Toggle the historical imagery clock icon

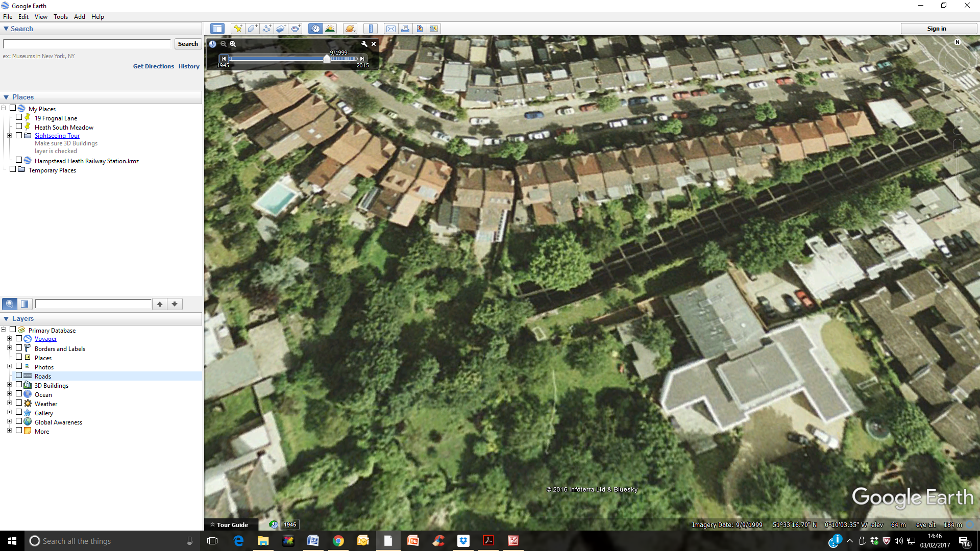pyautogui.click(x=315, y=29)
